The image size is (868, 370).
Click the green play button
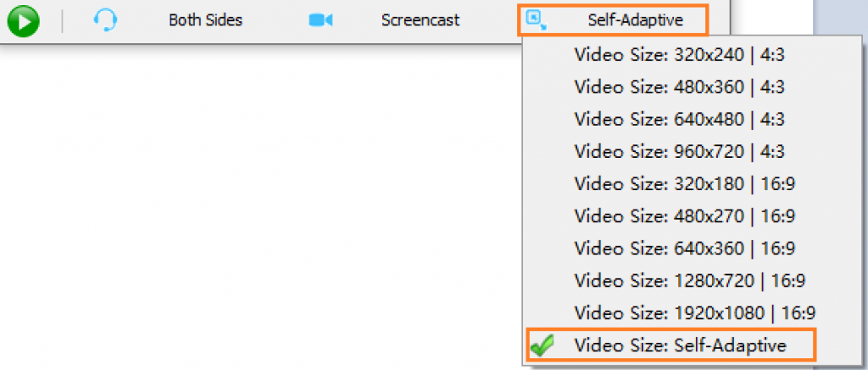23,22
